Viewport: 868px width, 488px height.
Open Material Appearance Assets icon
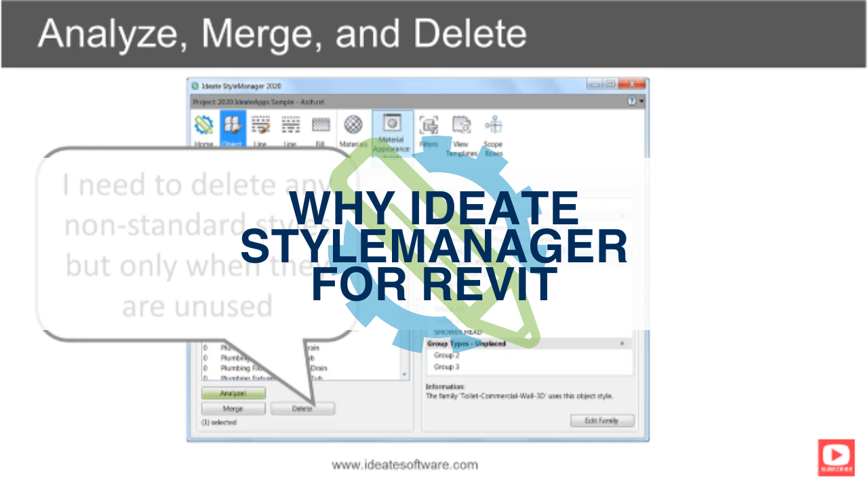392,123
